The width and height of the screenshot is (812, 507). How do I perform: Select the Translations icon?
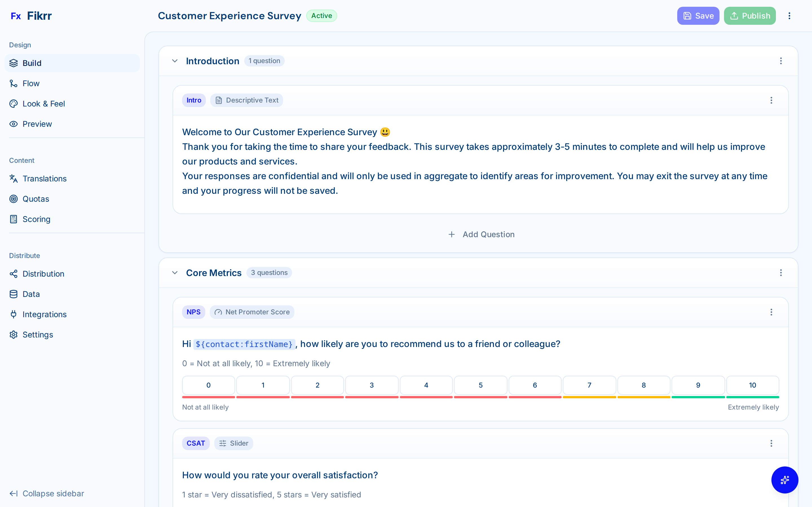coord(14,178)
